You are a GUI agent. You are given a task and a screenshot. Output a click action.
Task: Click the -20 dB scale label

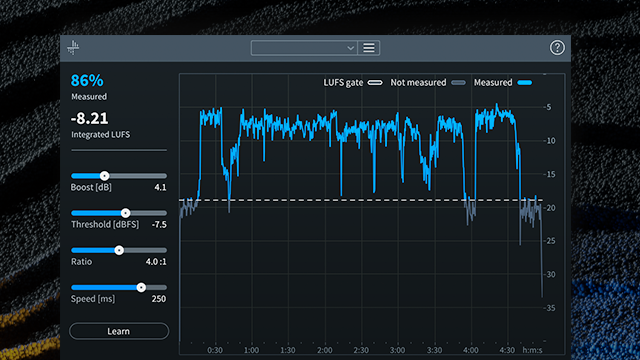coord(550,208)
